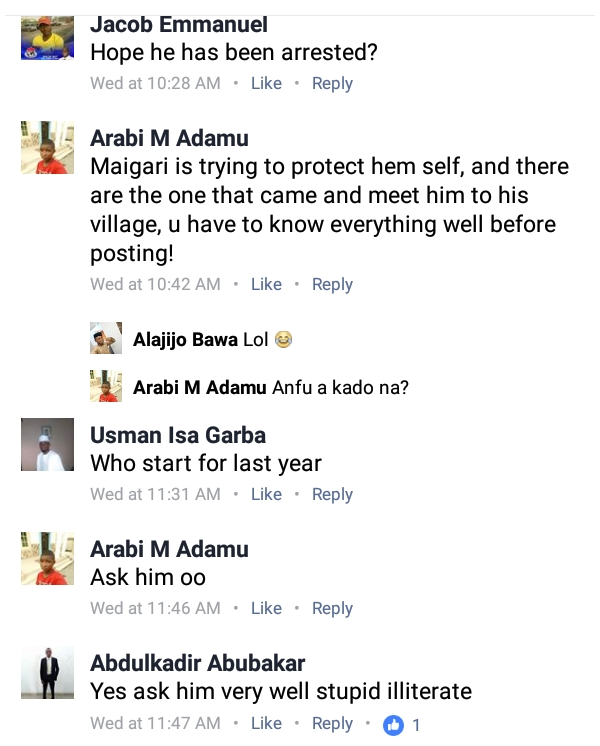
Task: Open Alajijo Bawa's profile name link
Action: click(x=186, y=340)
